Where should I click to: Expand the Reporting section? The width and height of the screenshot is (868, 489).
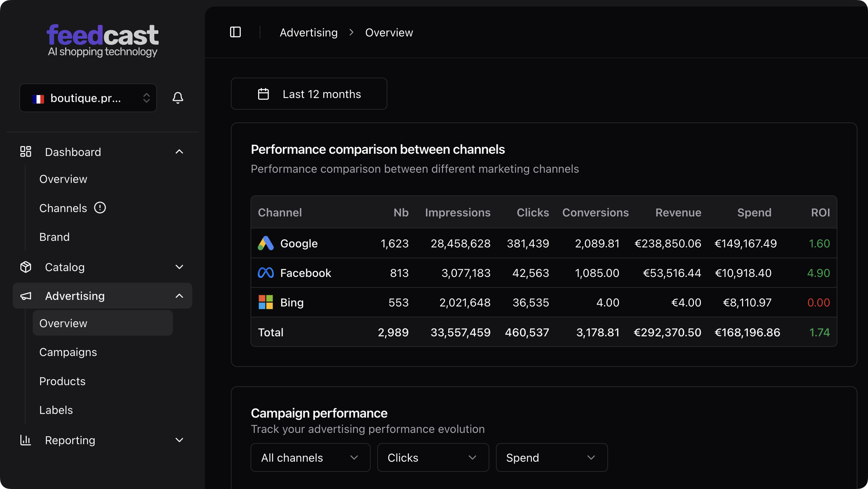[x=179, y=440]
